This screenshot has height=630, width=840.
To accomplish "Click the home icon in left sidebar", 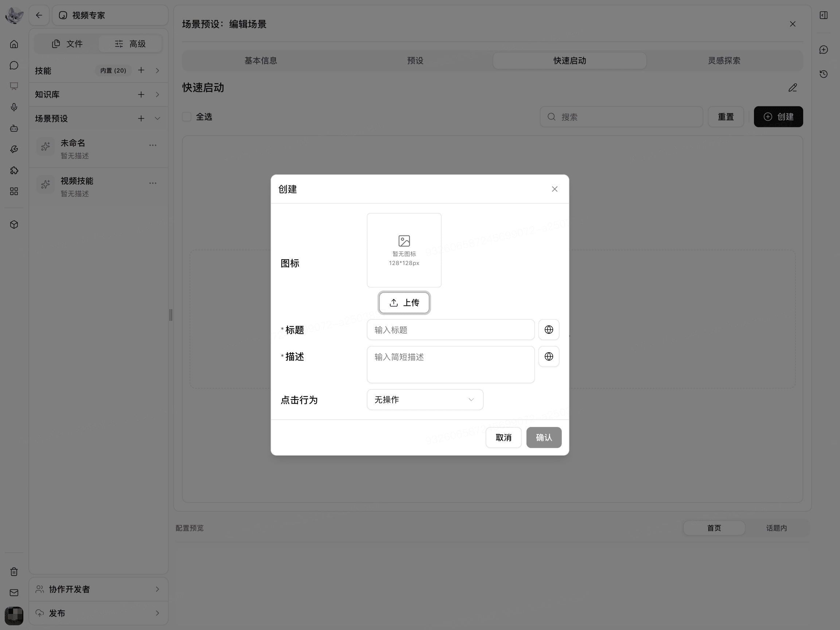I will [14, 44].
